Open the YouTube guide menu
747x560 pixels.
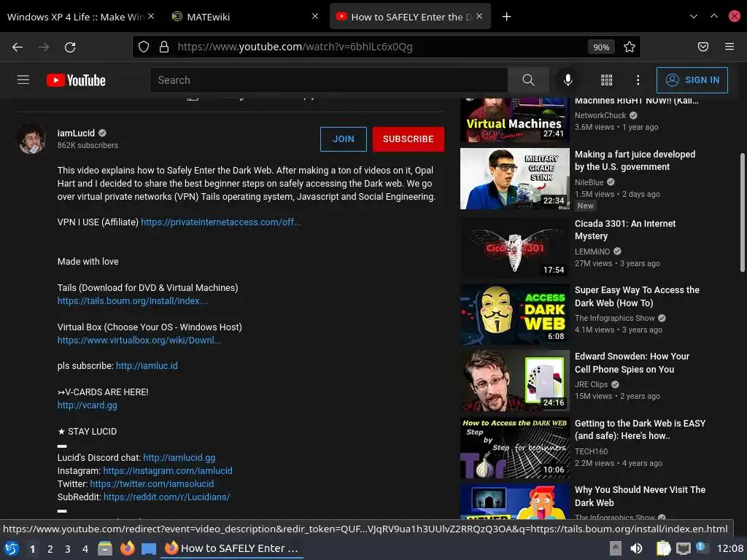pos(23,79)
